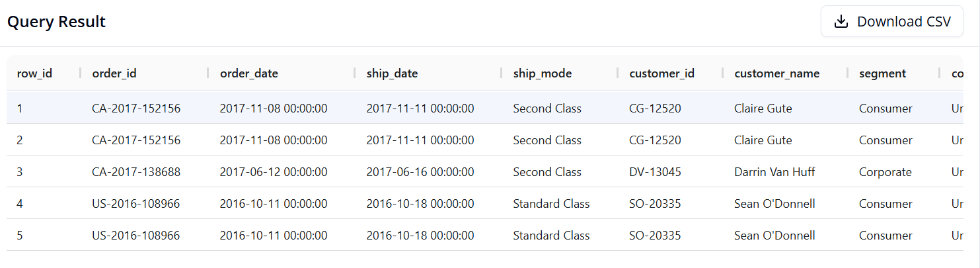Click ship date 2017-06-16 cell
The height and width of the screenshot is (268, 980).
click(x=420, y=172)
